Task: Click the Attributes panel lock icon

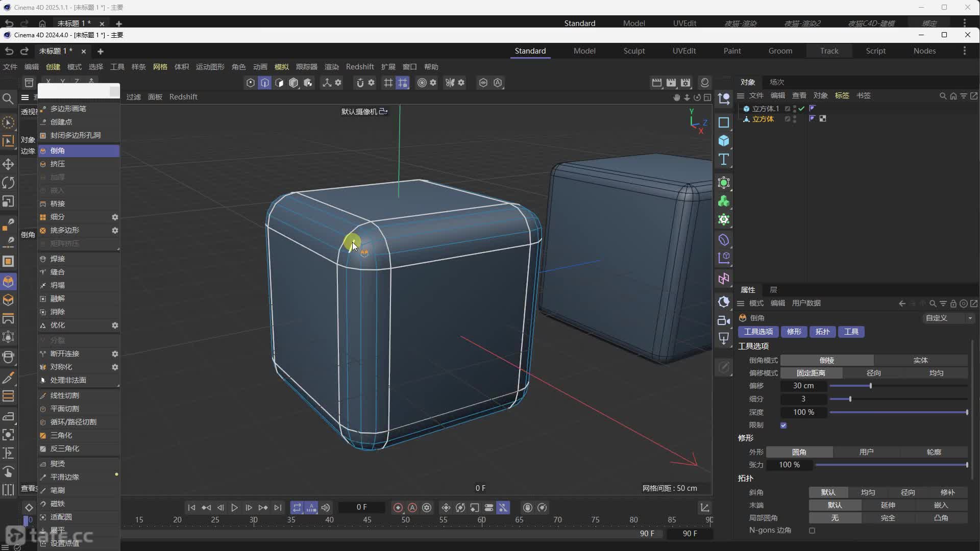Action: [953, 304]
